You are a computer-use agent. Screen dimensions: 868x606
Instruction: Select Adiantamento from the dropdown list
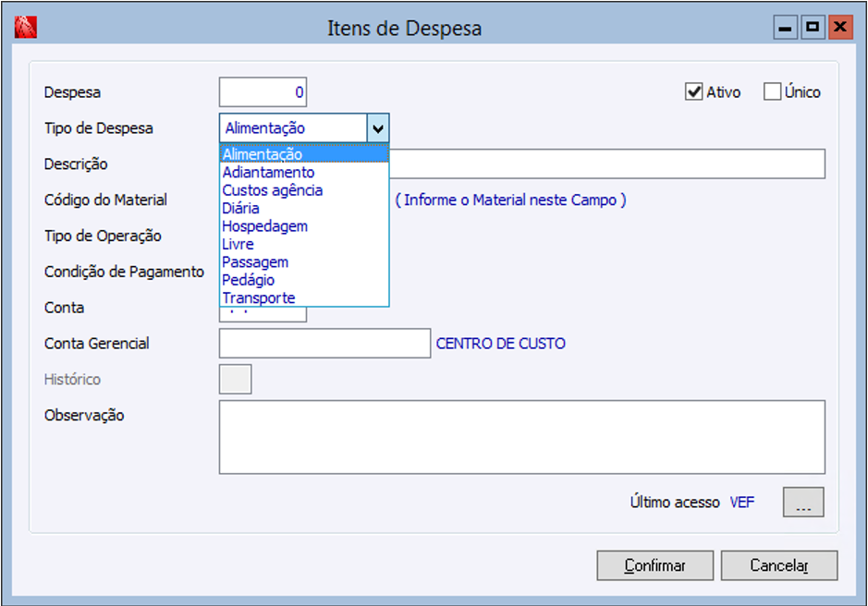(x=268, y=173)
